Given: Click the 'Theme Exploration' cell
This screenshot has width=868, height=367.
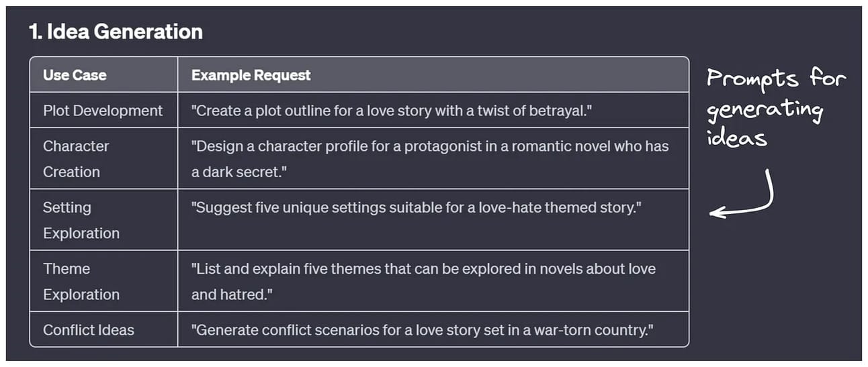Looking at the screenshot, I should click(103, 281).
